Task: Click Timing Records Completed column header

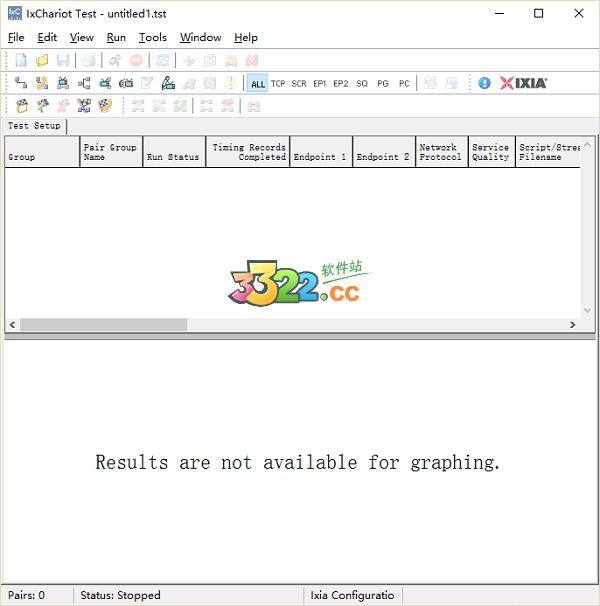Action: pos(248,152)
